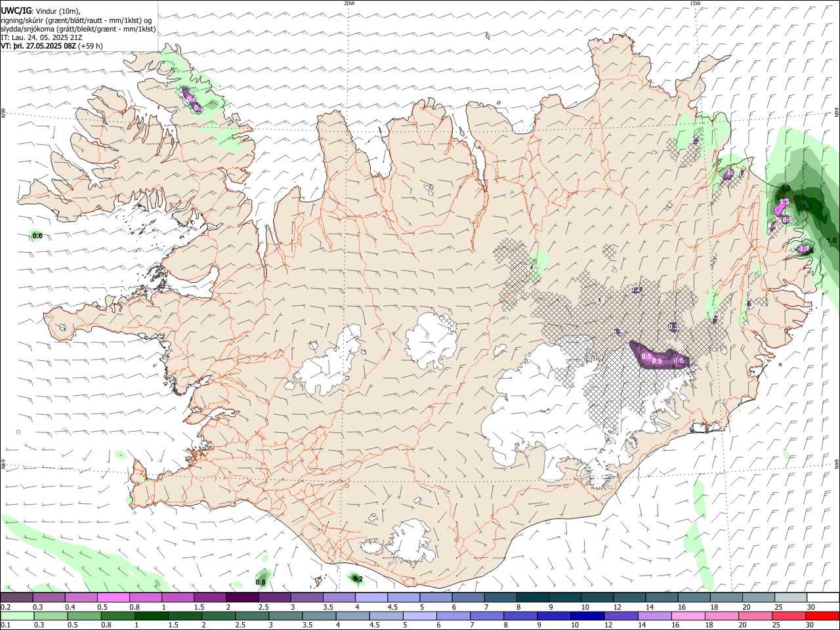Select the 'VT: þri. 27.05.2025 08Z' valid-time line
Image resolution: width=840 pixels, height=630 pixels.
38,46
